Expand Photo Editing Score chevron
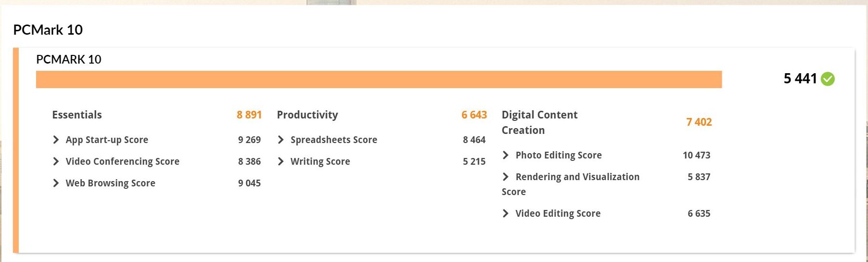Screen dimensions: 868x262 click(505, 155)
